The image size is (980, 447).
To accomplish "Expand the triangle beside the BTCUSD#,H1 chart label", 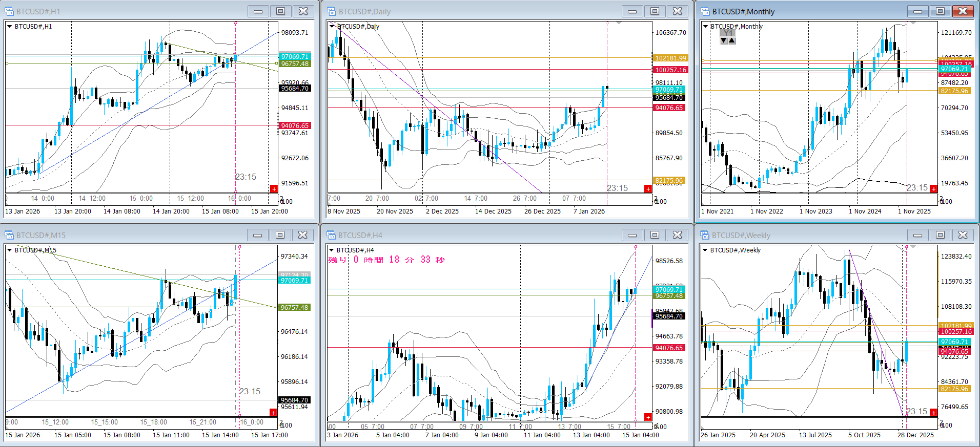I will pos(10,27).
